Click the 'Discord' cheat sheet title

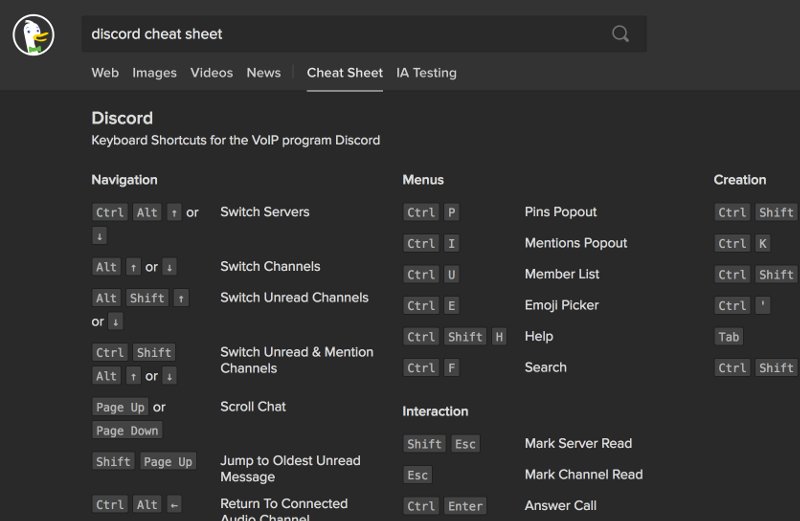tap(122, 118)
